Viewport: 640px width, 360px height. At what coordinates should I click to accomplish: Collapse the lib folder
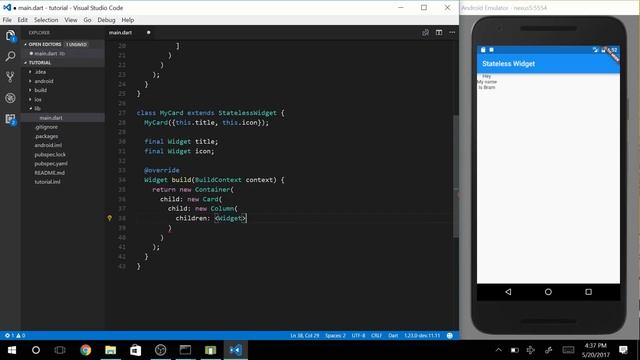pos(37,109)
